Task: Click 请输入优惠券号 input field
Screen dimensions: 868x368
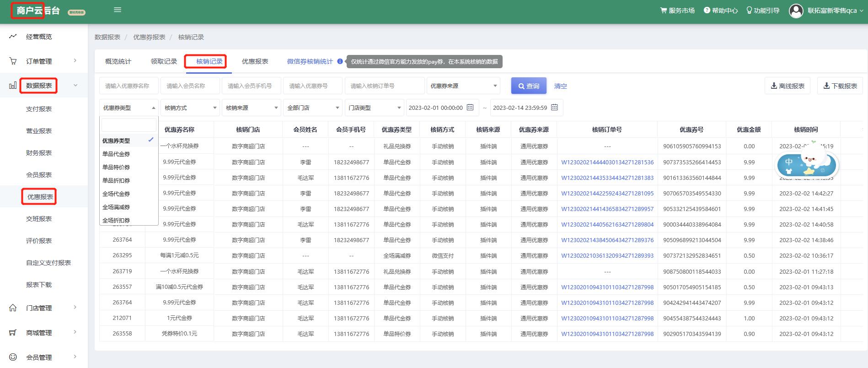Action: 313,86
